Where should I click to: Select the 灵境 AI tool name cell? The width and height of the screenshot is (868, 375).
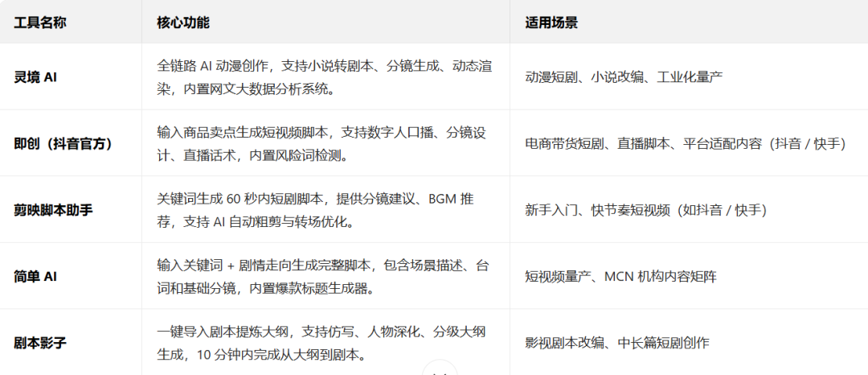(x=70, y=76)
